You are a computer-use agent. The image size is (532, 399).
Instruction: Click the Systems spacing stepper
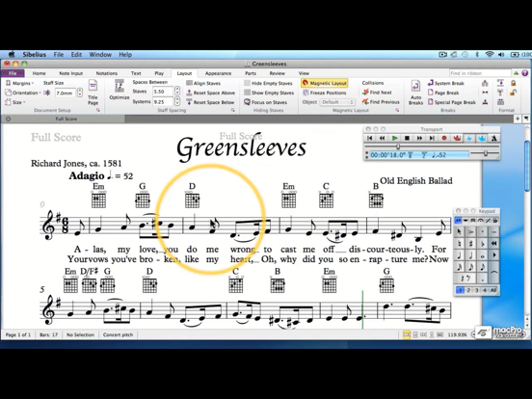[177, 101]
